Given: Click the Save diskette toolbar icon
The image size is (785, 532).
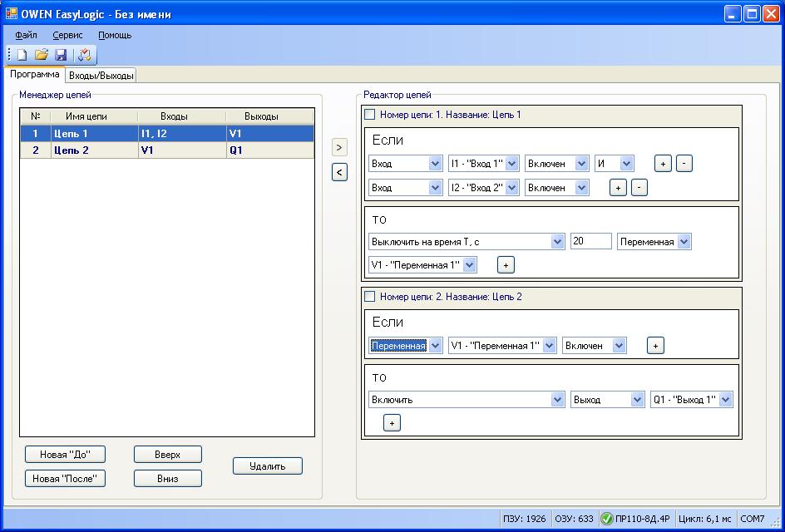Looking at the screenshot, I should coord(61,55).
